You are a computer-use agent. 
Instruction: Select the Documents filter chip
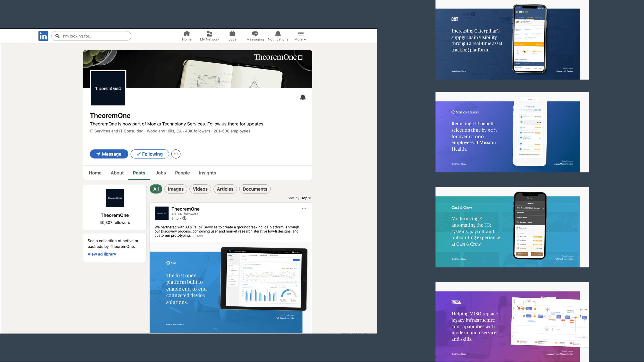[255, 189]
